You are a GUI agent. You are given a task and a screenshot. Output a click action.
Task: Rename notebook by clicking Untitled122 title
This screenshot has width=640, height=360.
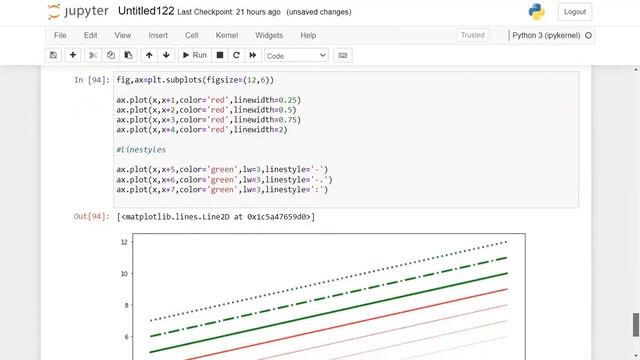146,11
